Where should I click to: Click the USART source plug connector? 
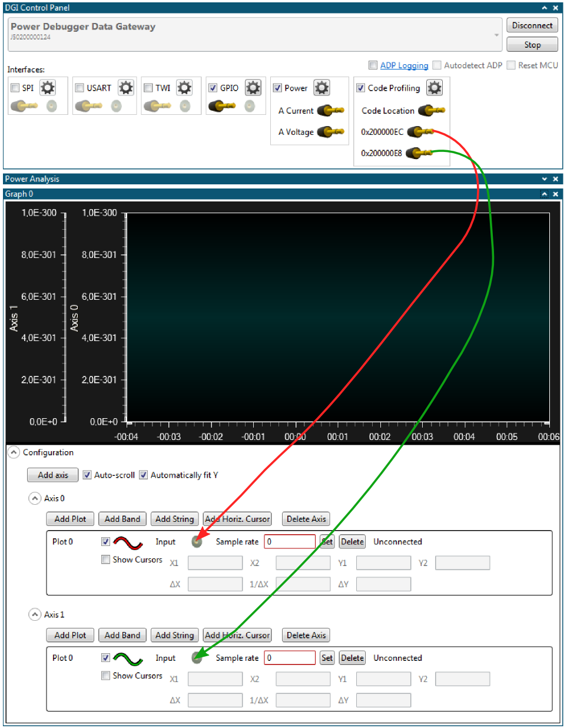tap(88, 106)
